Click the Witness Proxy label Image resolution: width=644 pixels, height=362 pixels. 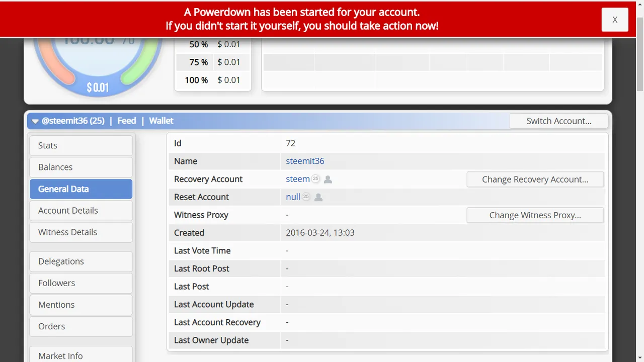201,215
